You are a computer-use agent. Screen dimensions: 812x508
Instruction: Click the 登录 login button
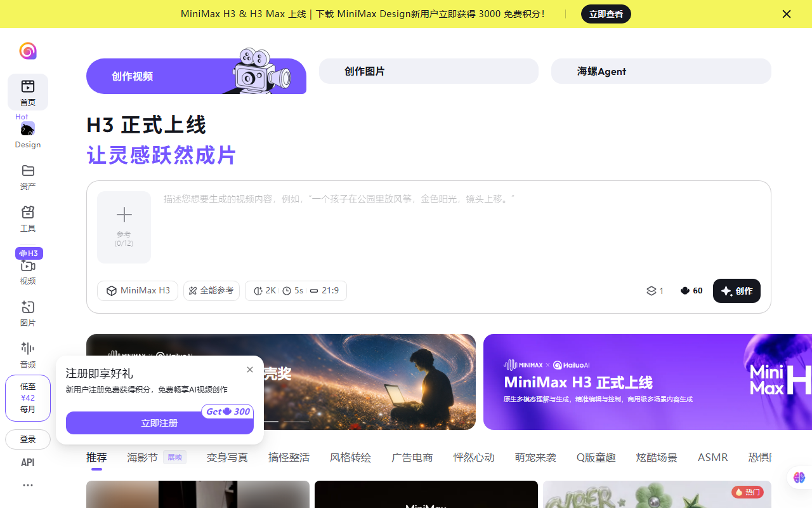click(28, 439)
